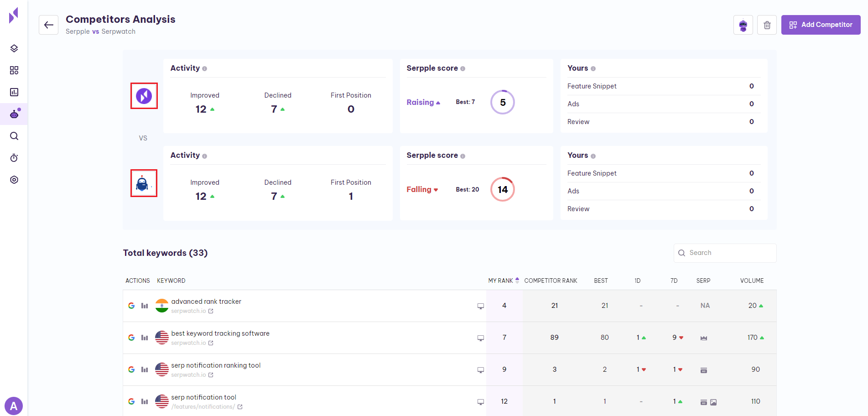Click the trash delete icon

pos(767,25)
